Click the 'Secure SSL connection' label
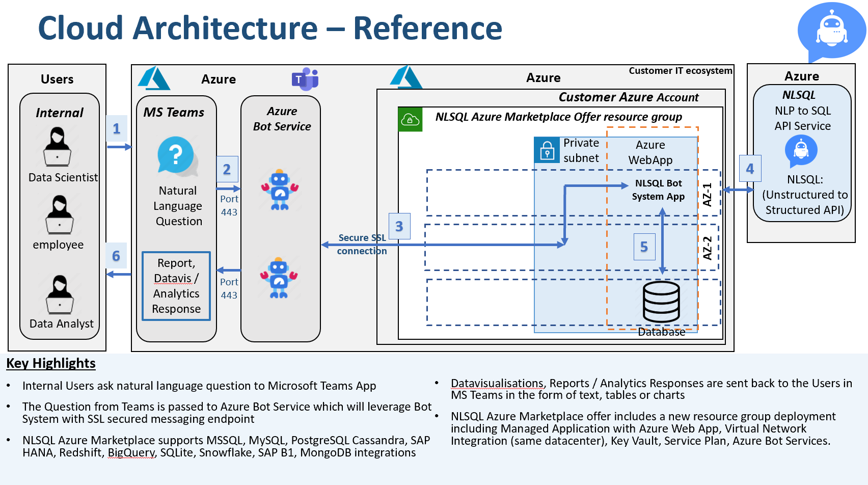Screen dimensions: 868x485 click(x=362, y=244)
